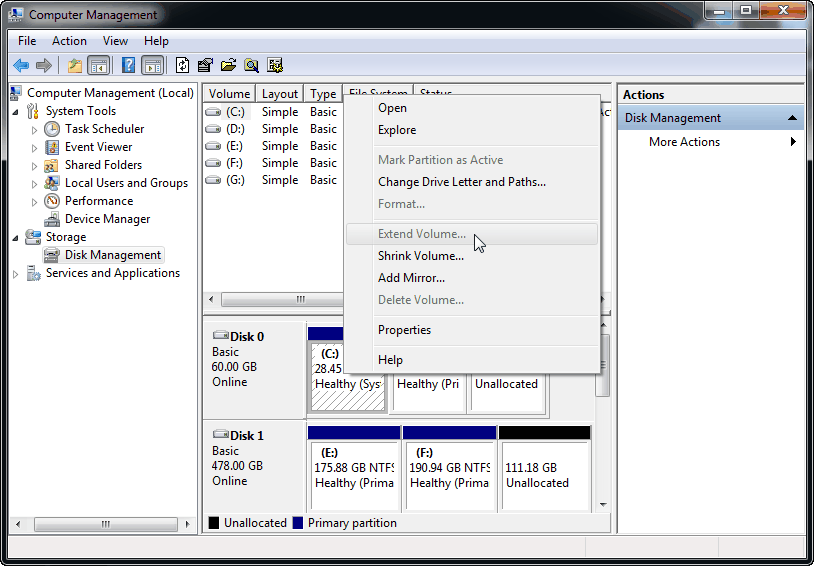
Task: Click the grayed Format entry
Action: pyautogui.click(x=401, y=204)
